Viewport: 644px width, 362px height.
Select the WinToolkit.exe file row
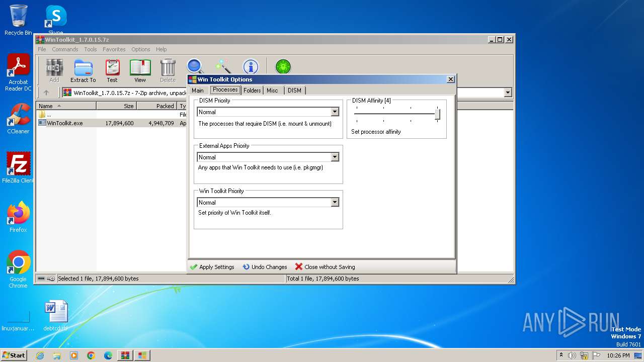point(112,123)
